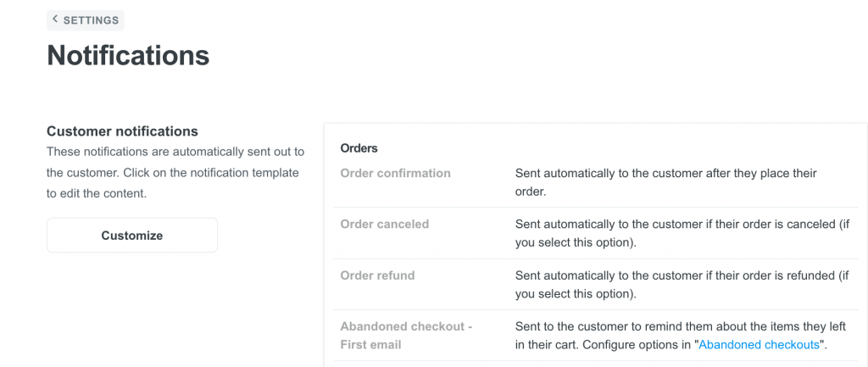Follow the blue Abandoned checkouts link

pos(759,345)
